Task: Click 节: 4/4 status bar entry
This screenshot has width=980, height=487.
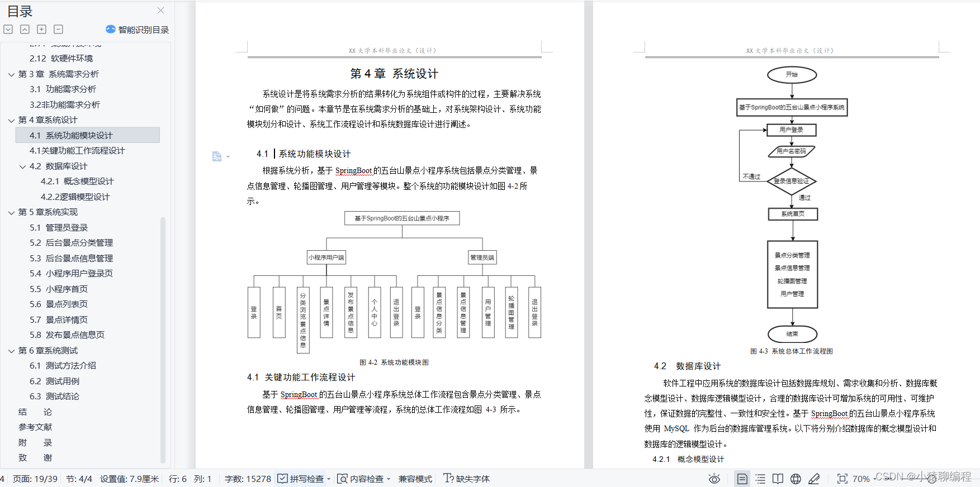Action: coord(79,479)
